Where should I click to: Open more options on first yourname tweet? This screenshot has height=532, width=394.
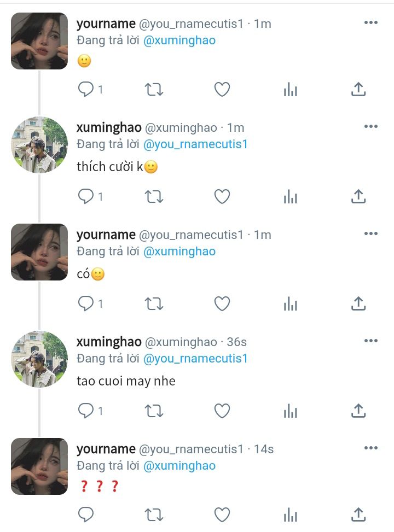pyautogui.click(x=371, y=23)
